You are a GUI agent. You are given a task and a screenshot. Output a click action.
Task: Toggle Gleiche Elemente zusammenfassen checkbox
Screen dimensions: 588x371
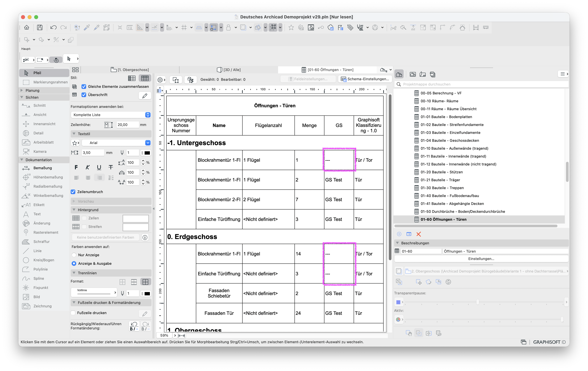[x=84, y=87]
